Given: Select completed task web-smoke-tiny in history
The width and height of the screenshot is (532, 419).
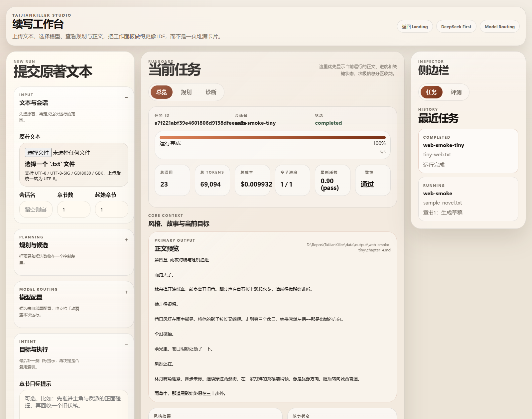Looking at the screenshot, I should click(x=468, y=151).
